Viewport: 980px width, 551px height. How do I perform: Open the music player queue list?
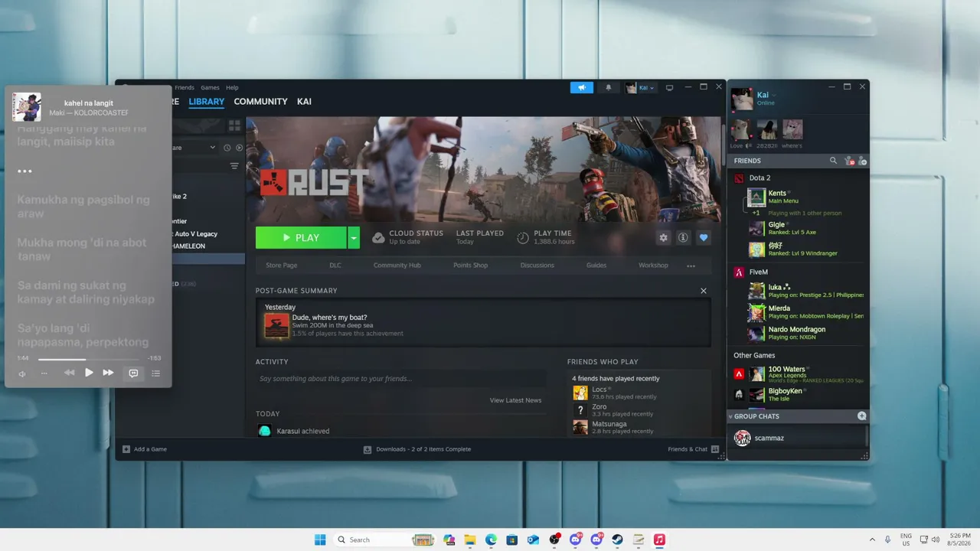point(155,373)
